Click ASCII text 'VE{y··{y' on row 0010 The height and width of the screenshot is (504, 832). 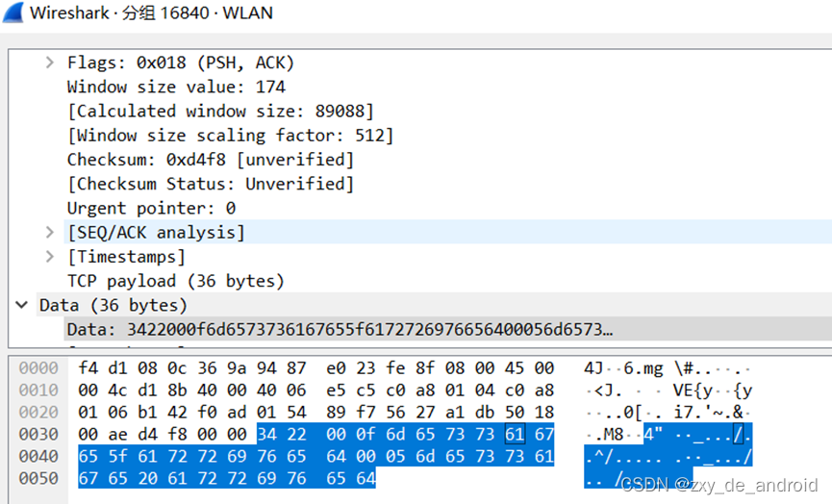coord(713,391)
